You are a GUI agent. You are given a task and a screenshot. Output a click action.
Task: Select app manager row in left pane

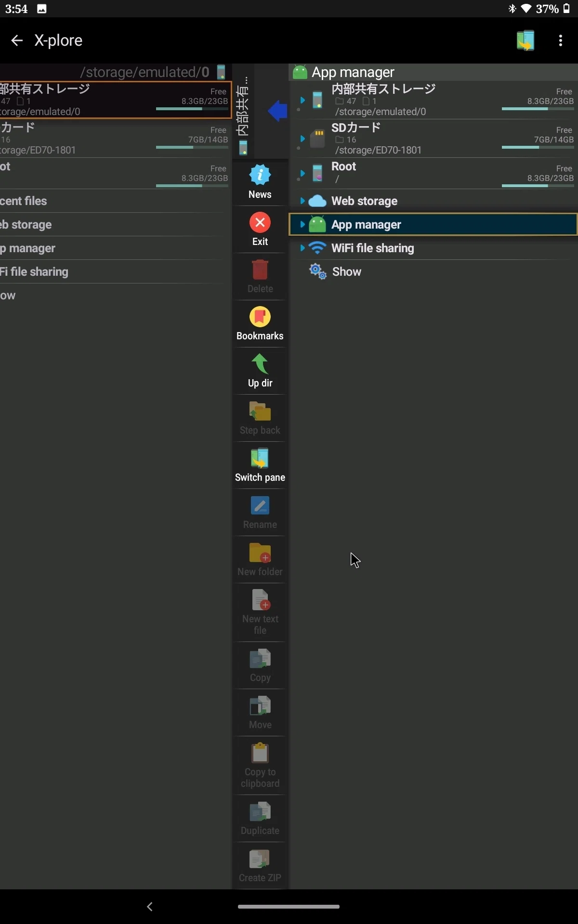116,248
